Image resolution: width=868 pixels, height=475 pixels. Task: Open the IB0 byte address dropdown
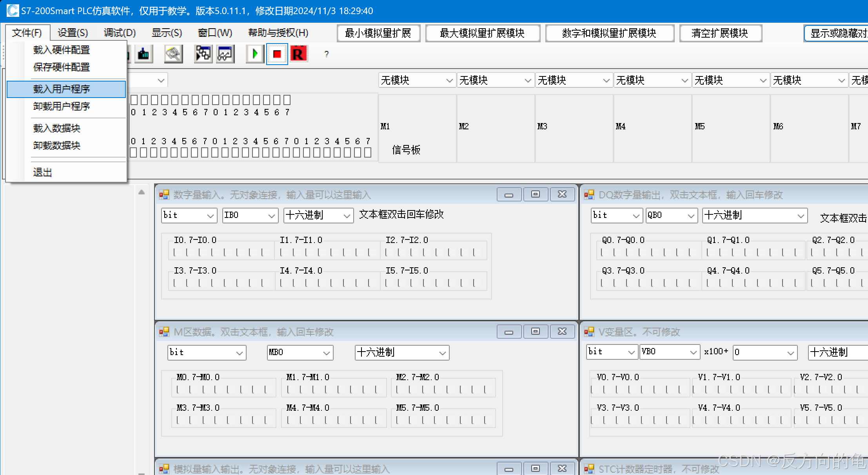point(271,216)
